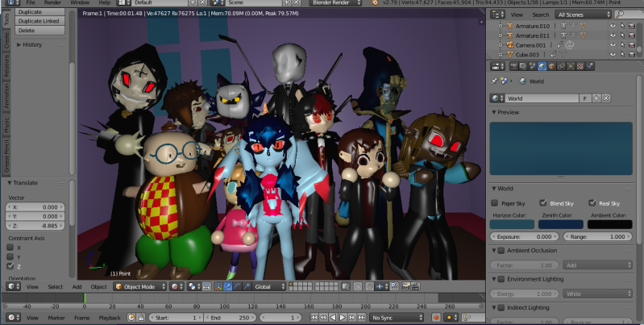This screenshot has height=325, width=644.
Task: Toggle the snap magnet icon
Action: point(369,286)
